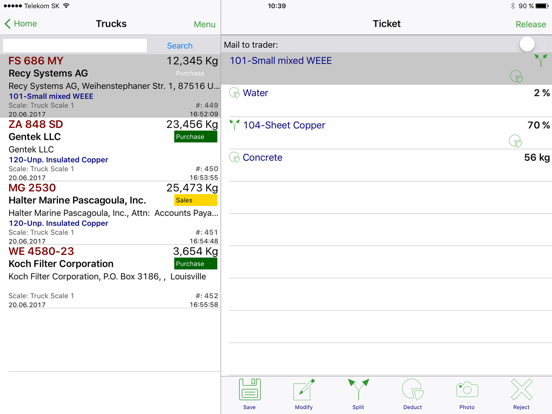Tap deduct icon beside Concrete
The height and width of the screenshot is (414, 552).
point(234,157)
